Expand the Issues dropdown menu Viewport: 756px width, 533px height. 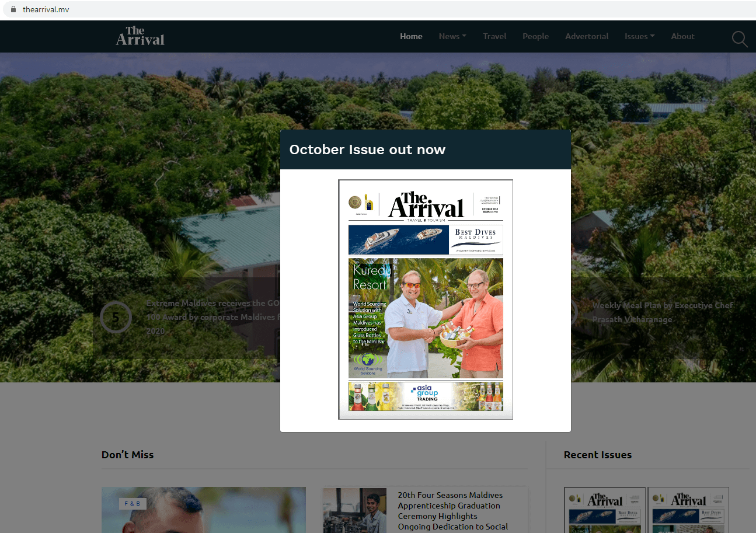[639, 36]
